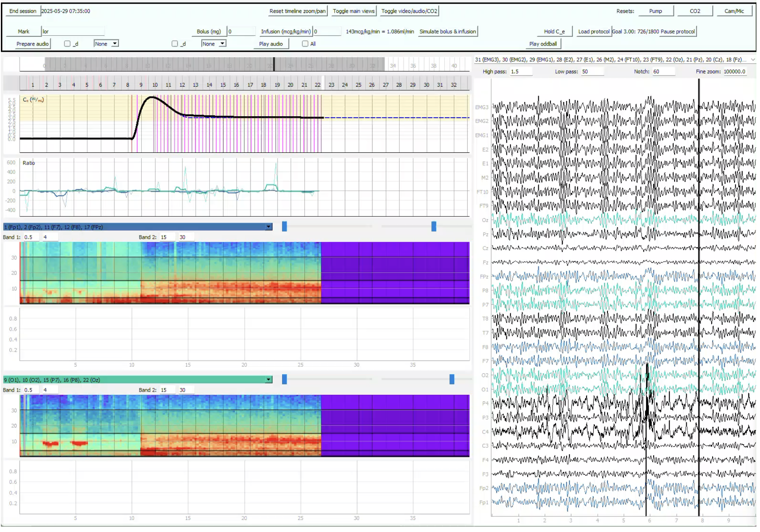This screenshot has width=760, height=532.
Task: Reset Cam/Mic
Action: 734,11
